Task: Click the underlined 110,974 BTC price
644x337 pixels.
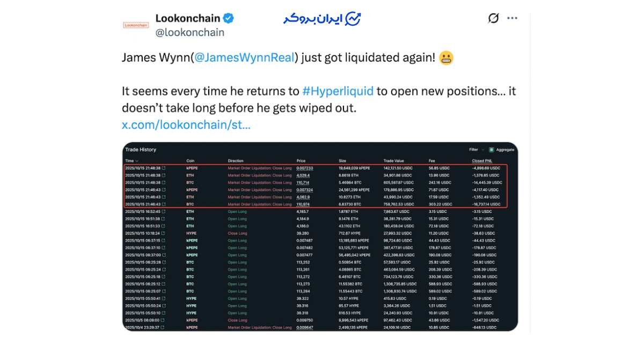Action: (303, 204)
